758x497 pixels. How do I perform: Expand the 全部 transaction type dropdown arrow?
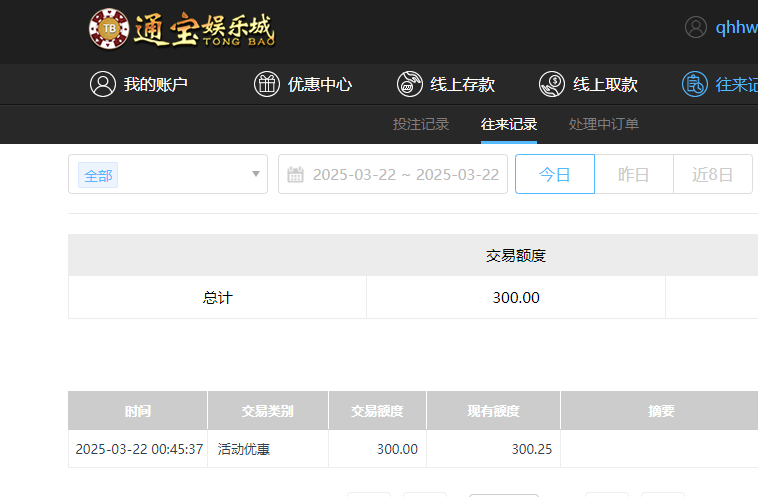(x=256, y=174)
